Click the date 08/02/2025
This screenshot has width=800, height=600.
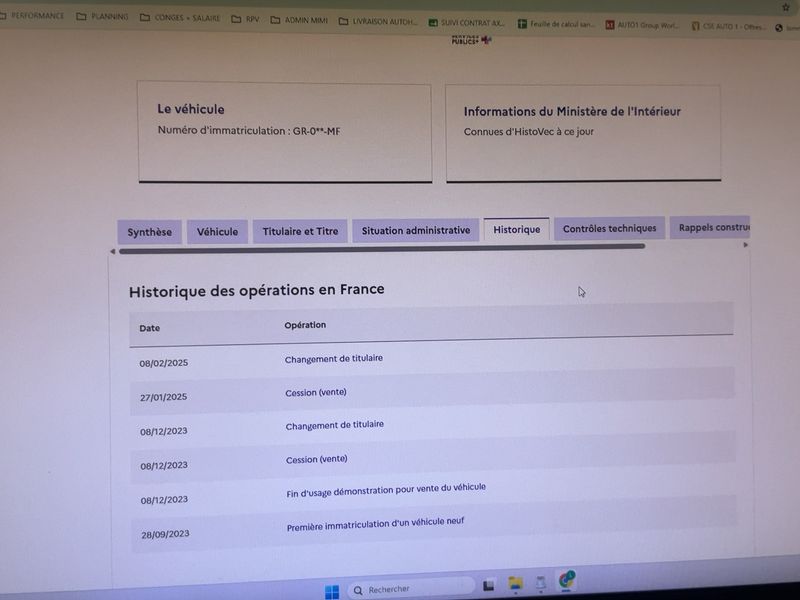click(x=164, y=363)
